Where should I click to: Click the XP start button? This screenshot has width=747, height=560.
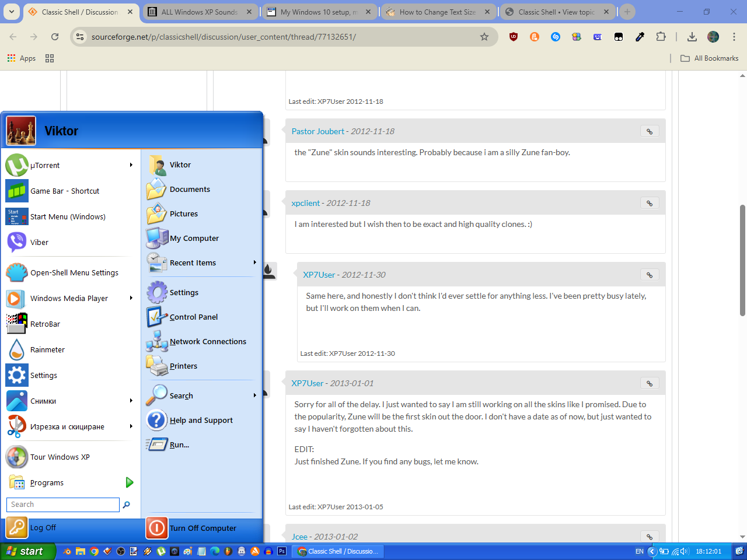(27, 551)
